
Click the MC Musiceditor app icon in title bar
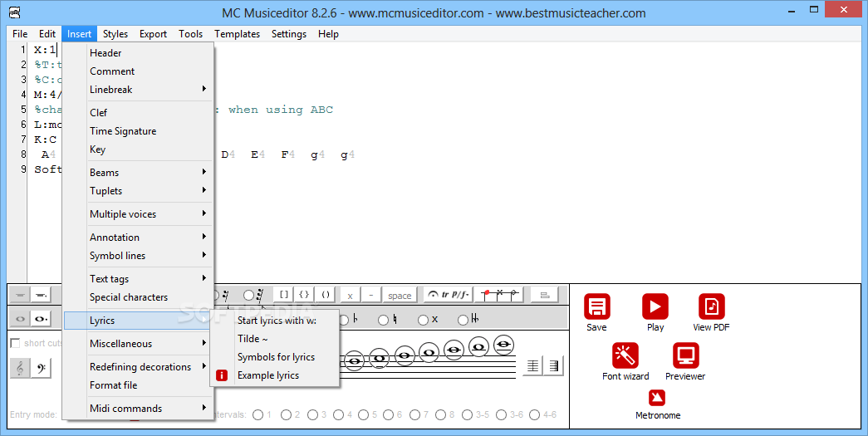[15, 12]
